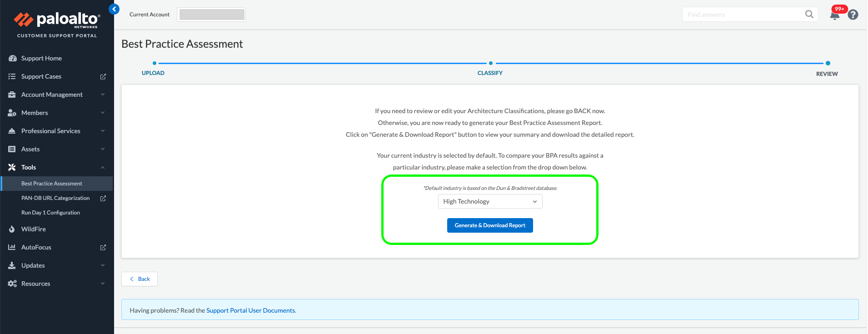Go to Support Home

pyautogui.click(x=41, y=58)
